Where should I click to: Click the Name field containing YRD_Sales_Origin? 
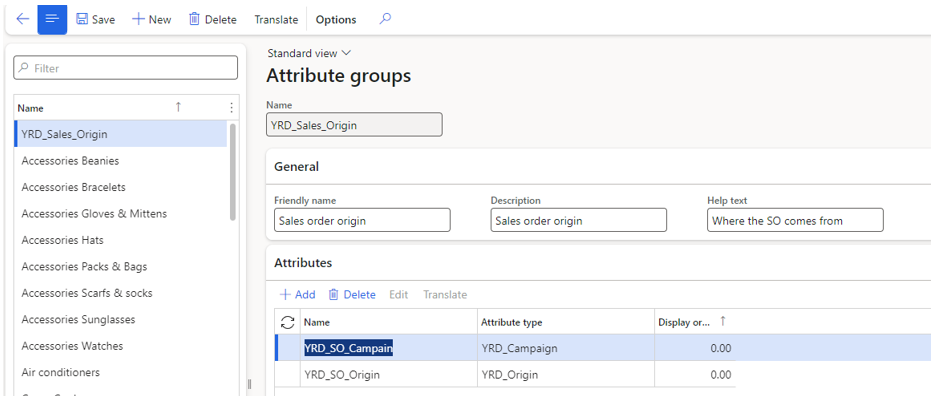click(354, 125)
